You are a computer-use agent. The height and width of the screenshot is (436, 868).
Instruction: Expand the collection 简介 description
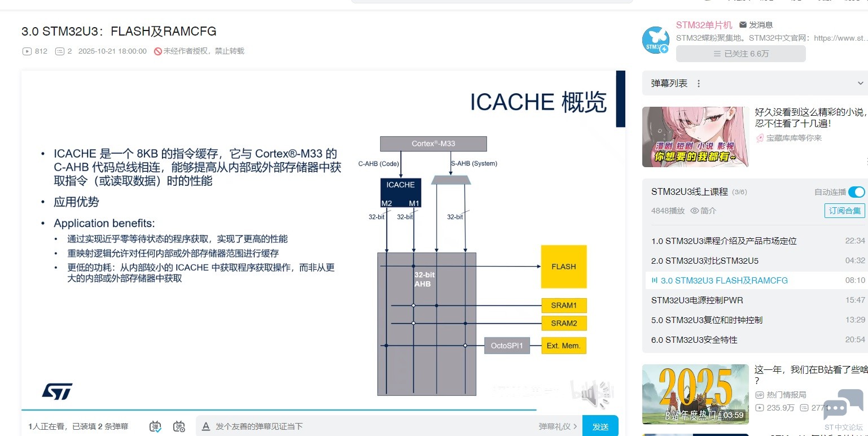tap(703, 211)
